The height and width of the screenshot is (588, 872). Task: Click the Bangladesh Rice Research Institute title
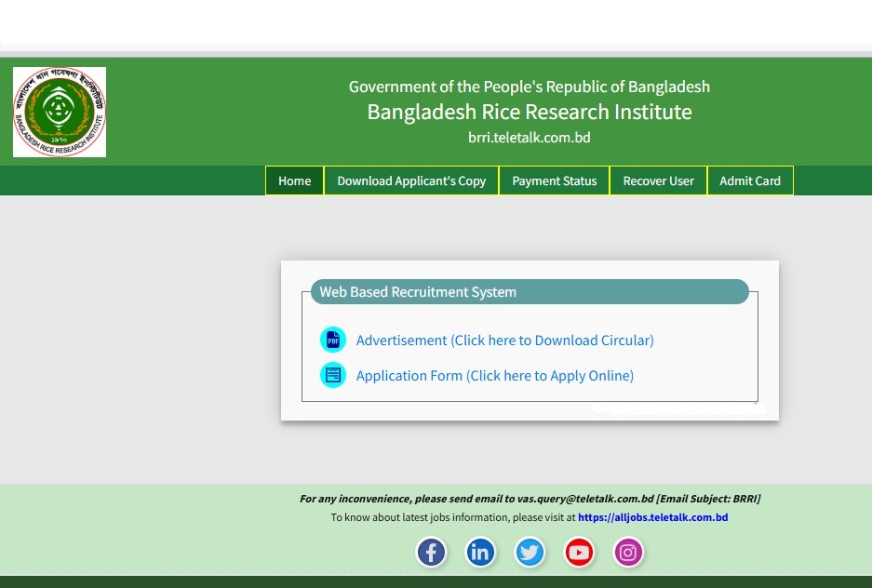point(529,113)
